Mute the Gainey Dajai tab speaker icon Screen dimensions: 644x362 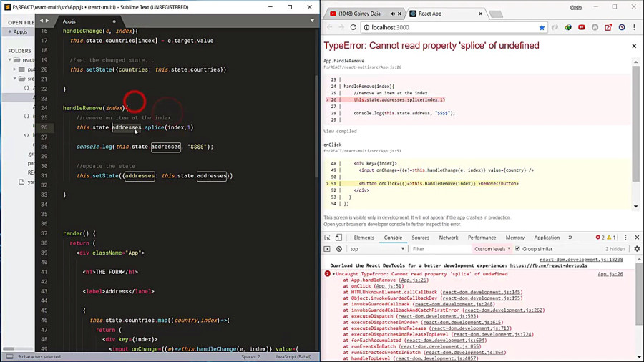[x=392, y=14]
